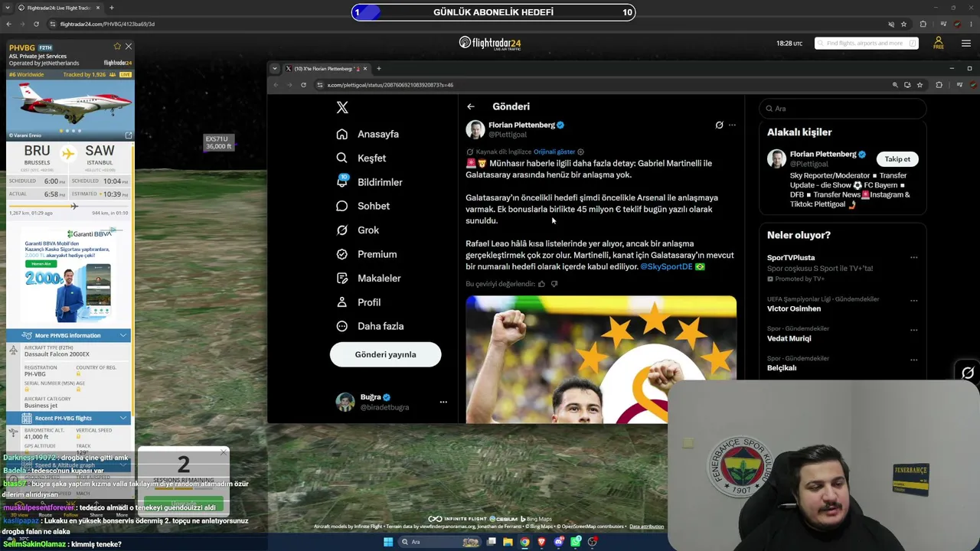Open Florian Plettenberg's profile picture on the post

(475, 129)
